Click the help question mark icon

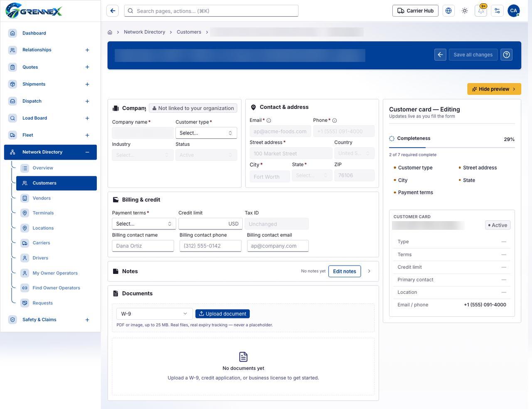[x=507, y=54]
